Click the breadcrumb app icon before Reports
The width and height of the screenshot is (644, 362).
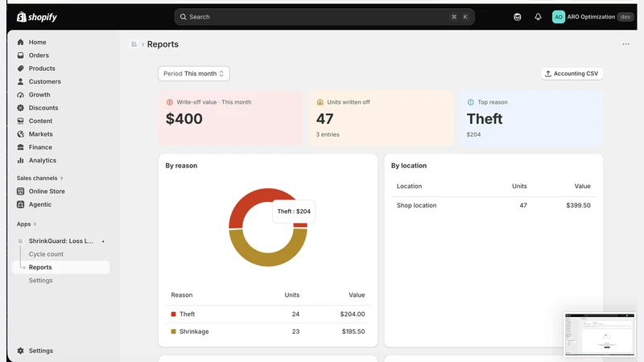click(x=134, y=44)
